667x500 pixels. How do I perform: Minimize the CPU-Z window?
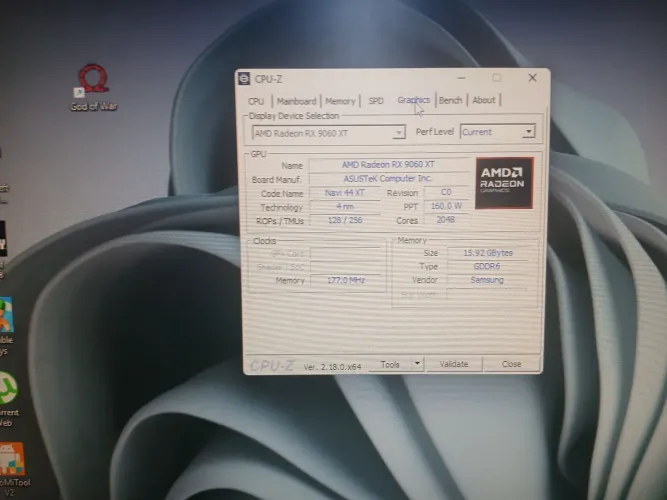[462, 78]
